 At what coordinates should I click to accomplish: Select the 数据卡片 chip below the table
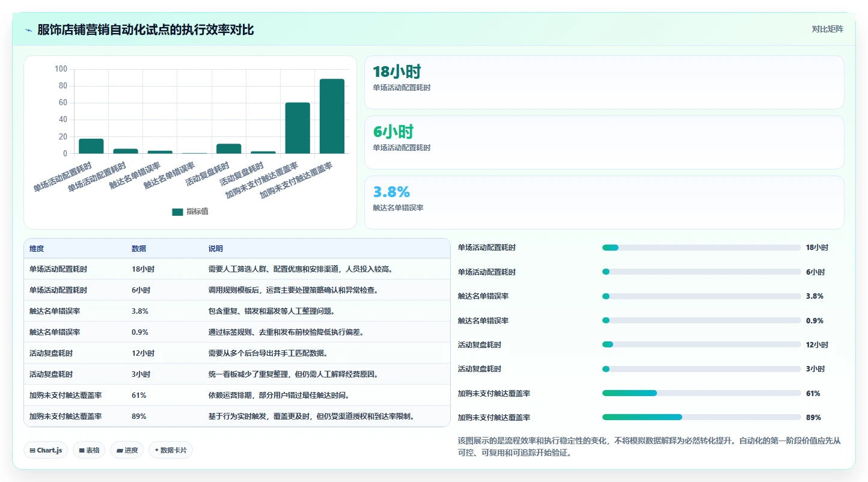point(171,450)
